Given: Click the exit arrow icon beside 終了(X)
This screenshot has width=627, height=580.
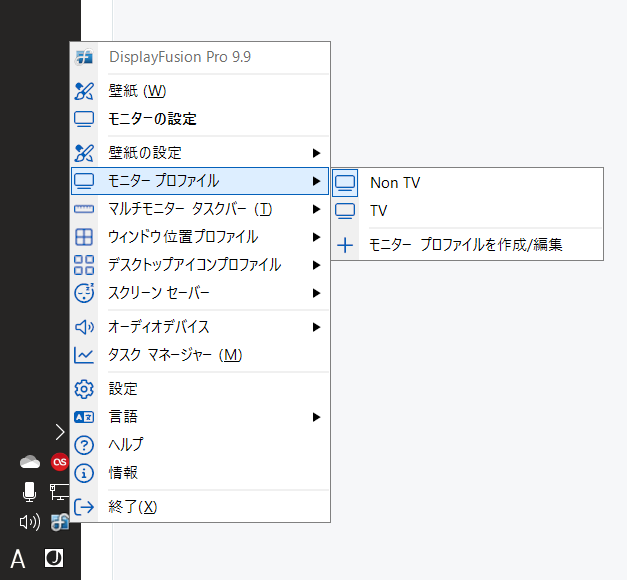Looking at the screenshot, I should click(x=84, y=507).
